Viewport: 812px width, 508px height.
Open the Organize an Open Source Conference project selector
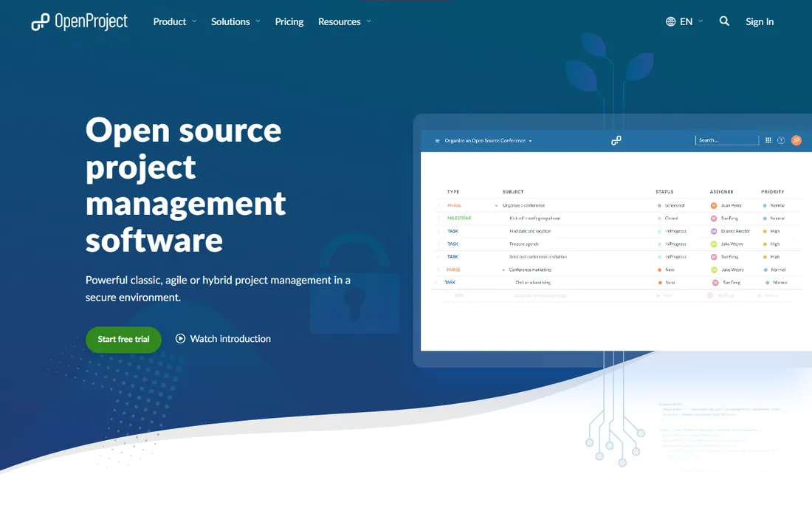[x=488, y=141]
